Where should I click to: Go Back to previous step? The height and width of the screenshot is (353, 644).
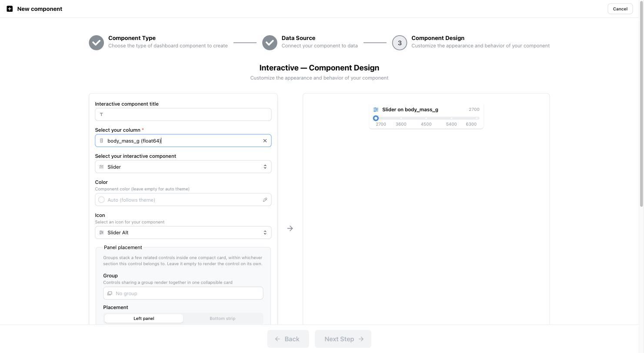click(288, 339)
